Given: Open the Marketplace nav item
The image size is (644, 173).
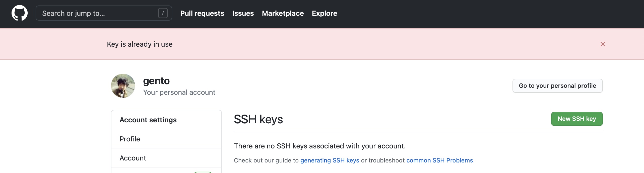Looking at the screenshot, I should click(283, 13).
